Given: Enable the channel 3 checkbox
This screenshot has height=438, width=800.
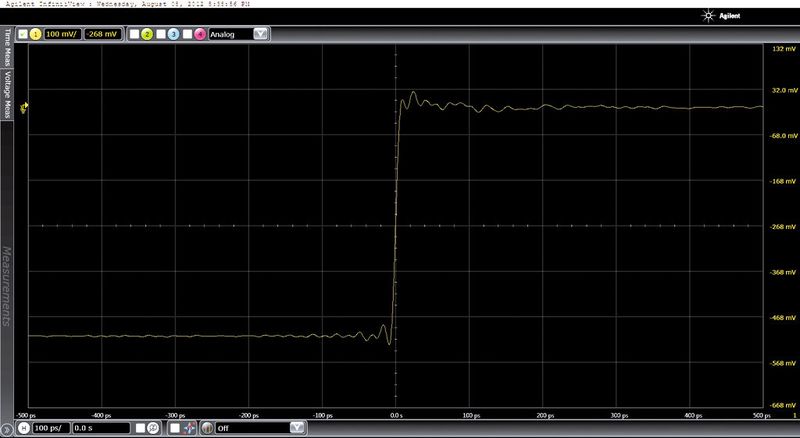Looking at the screenshot, I should (x=161, y=34).
